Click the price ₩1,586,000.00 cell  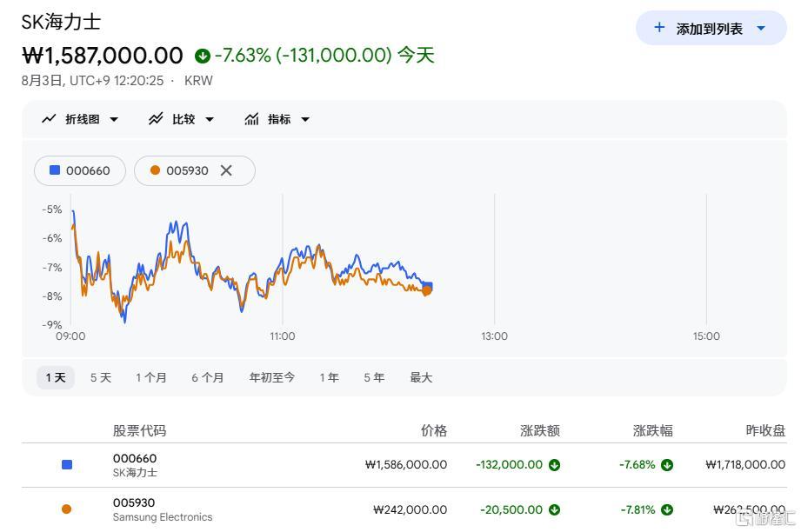point(405,464)
